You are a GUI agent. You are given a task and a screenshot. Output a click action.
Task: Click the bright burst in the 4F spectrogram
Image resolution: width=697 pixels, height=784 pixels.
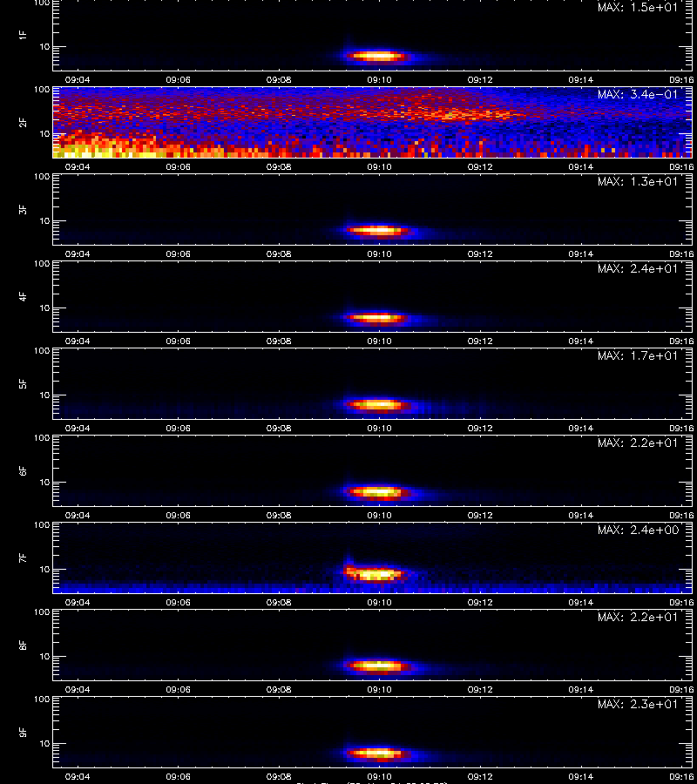point(378,317)
